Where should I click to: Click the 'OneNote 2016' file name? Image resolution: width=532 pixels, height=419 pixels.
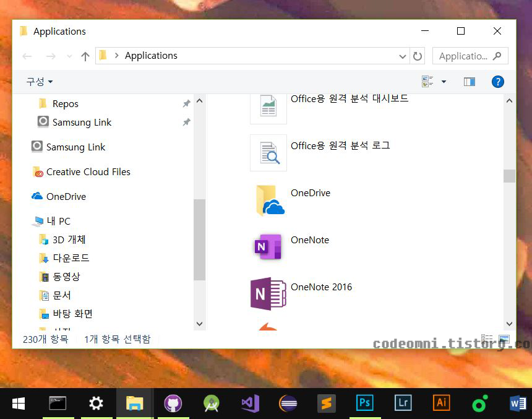pos(321,287)
